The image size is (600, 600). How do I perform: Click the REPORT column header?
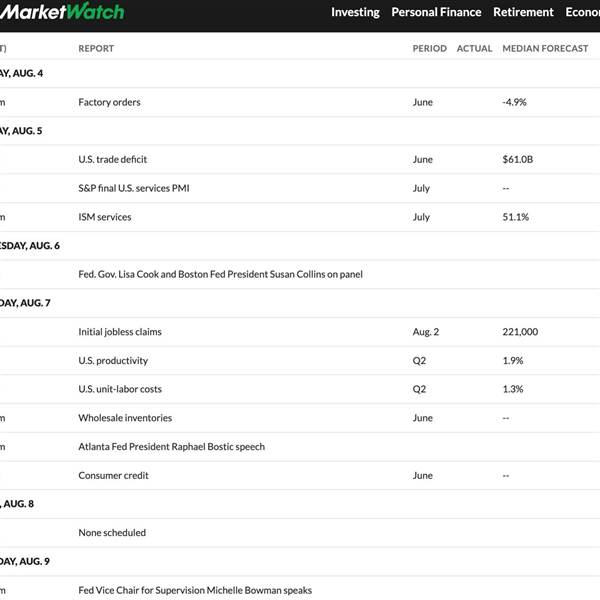[x=96, y=49]
